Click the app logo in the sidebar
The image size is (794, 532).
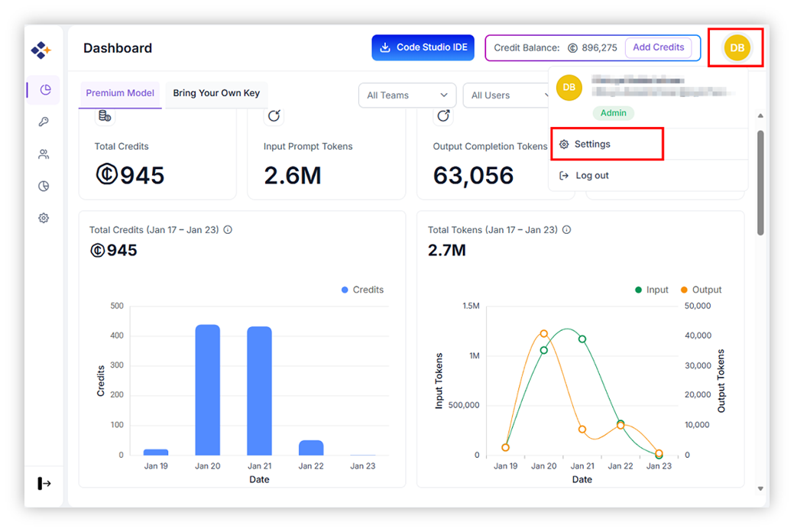coord(41,50)
